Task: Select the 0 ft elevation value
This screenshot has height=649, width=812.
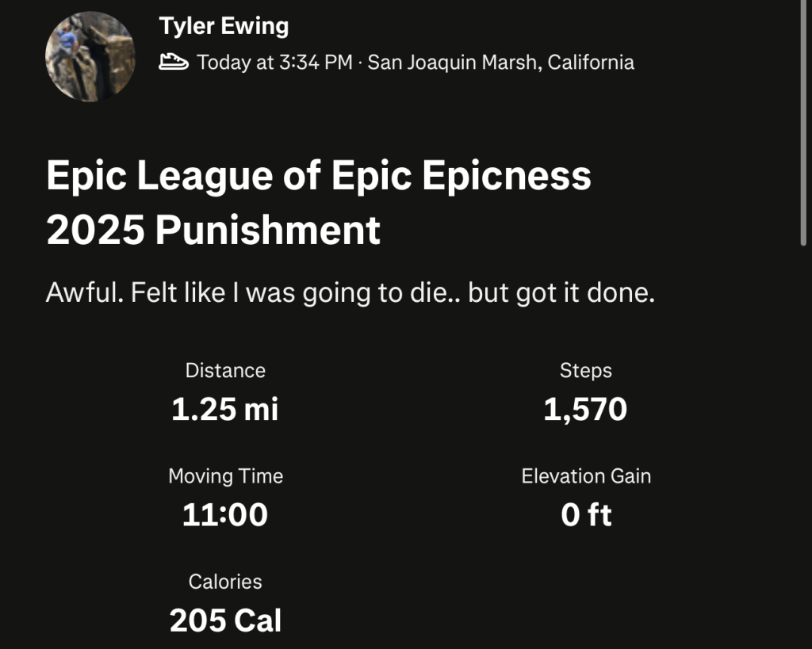Action: pyautogui.click(x=585, y=516)
